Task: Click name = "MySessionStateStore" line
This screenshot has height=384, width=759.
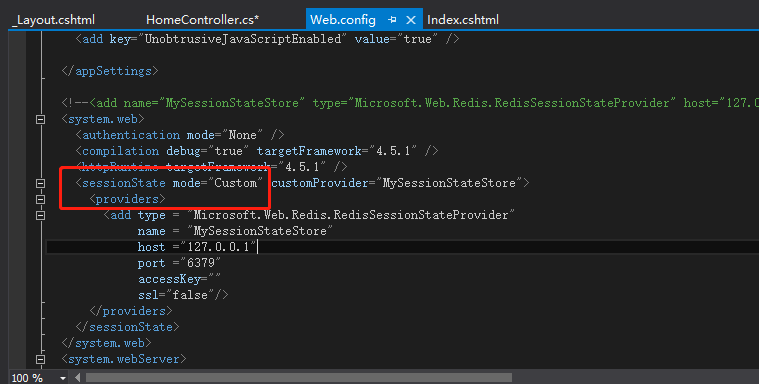Action: coord(235,231)
